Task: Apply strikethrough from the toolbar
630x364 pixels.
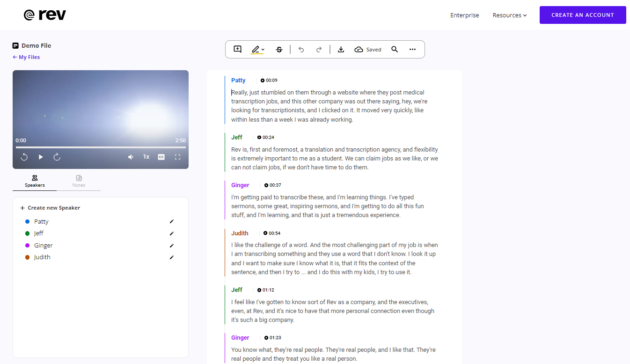Action: [279, 49]
